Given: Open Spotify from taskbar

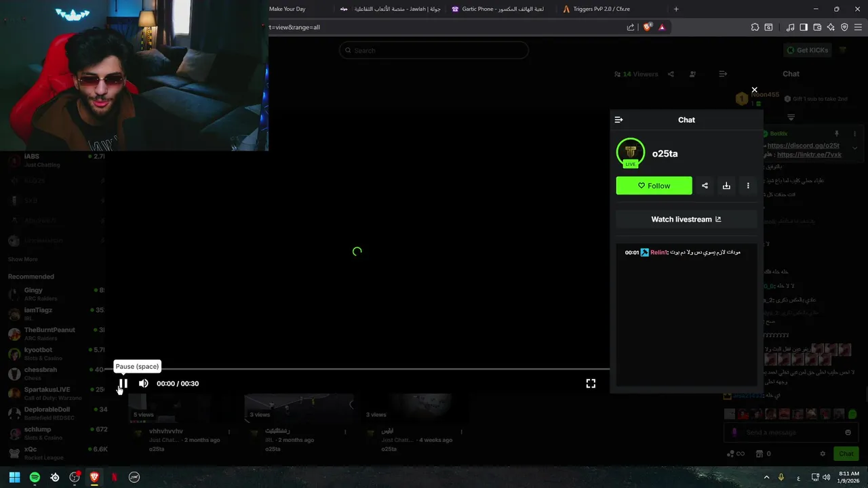Looking at the screenshot, I should [35, 477].
